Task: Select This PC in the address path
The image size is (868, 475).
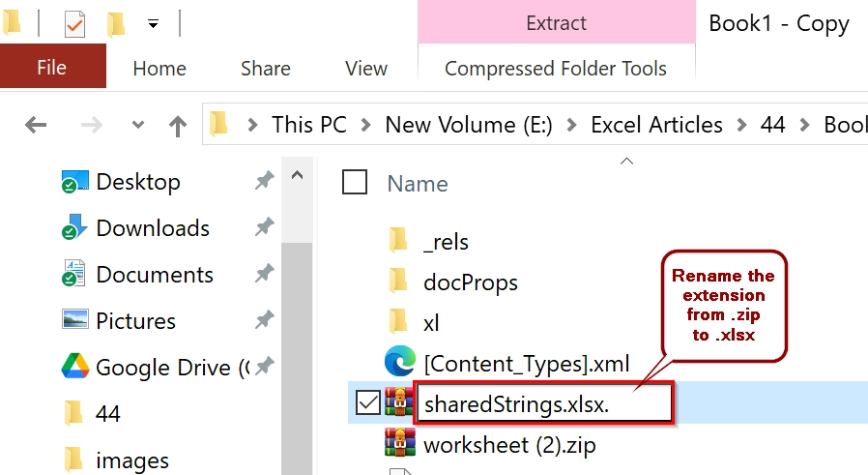Action: pos(309,125)
